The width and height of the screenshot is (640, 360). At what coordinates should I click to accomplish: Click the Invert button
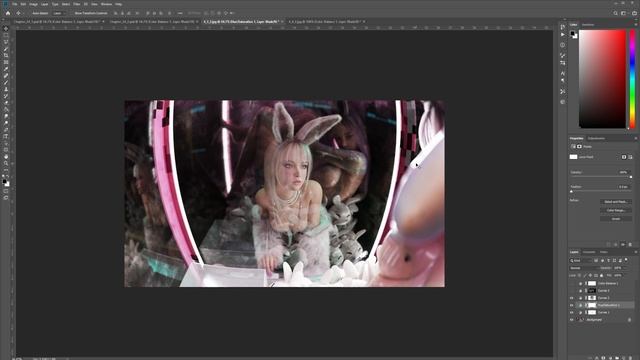click(x=616, y=219)
